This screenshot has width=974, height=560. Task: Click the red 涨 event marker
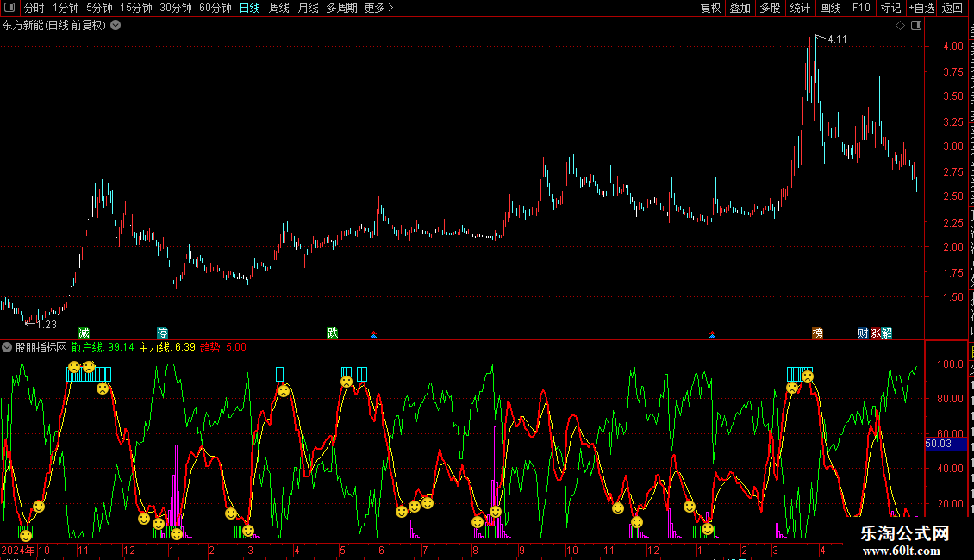click(x=876, y=333)
